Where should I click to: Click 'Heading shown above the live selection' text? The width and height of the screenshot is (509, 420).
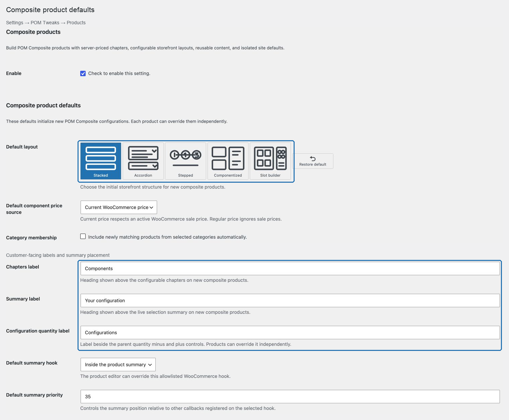165,312
